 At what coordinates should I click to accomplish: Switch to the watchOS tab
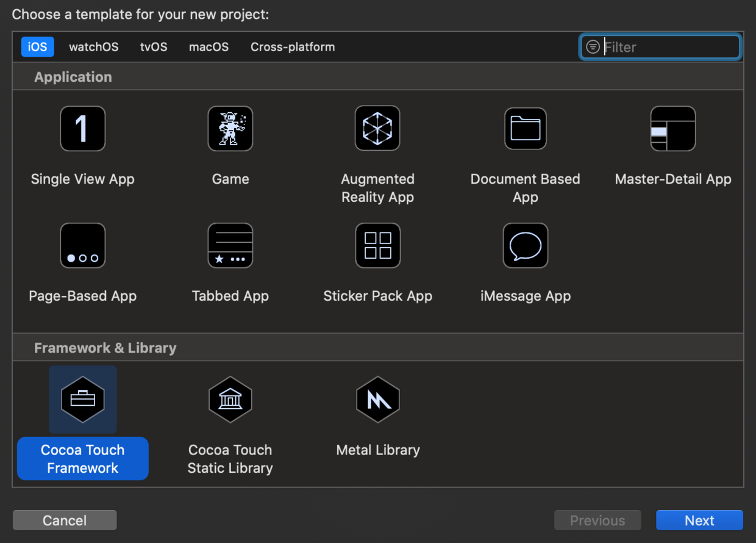coord(94,47)
